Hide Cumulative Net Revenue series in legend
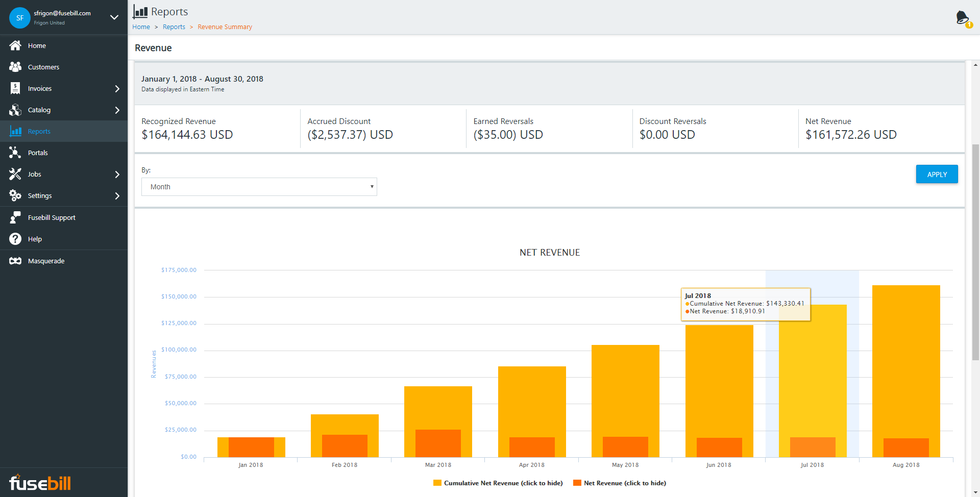Image resolution: width=980 pixels, height=497 pixels. click(498, 483)
